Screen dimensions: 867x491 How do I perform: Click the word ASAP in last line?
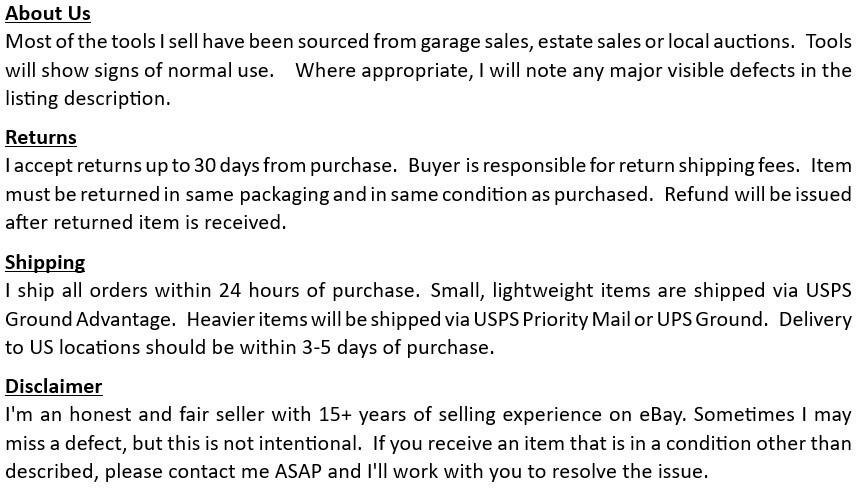[298, 471]
